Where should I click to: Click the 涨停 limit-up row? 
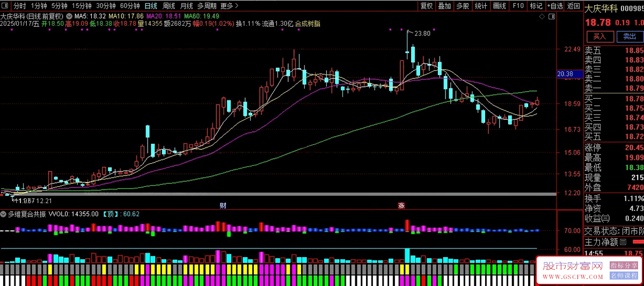[x=614, y=148]
